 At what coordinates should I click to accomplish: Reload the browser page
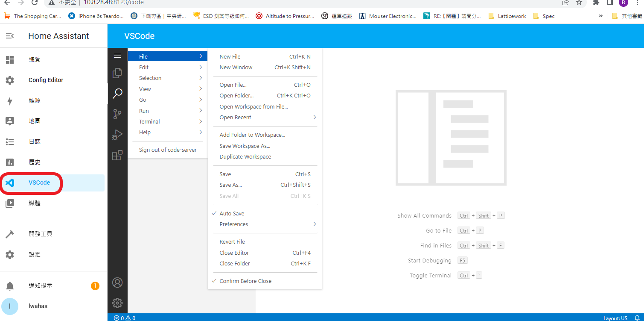[35, 3]
